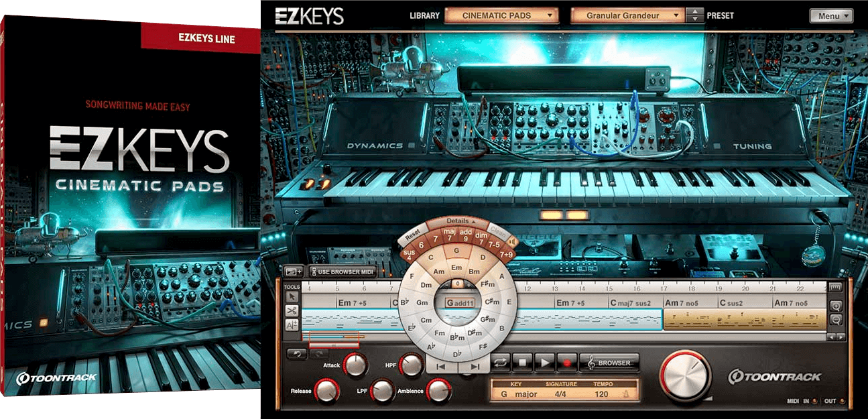
Task: Click the ruler icon right of timeline
Action: (x=835, y=287)
